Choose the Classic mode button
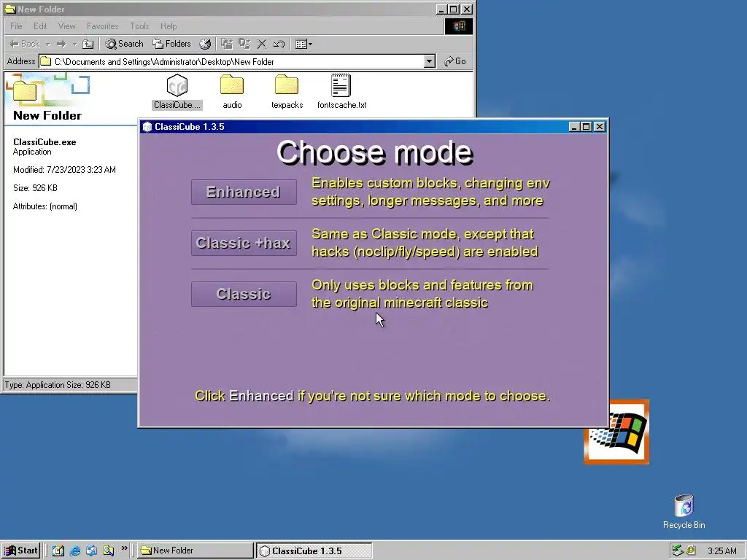Screen dimensions: 747x560 point(244,294)
